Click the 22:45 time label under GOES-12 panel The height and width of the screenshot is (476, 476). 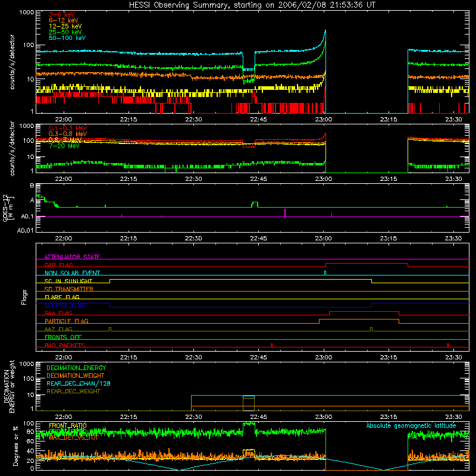point(259,239)
